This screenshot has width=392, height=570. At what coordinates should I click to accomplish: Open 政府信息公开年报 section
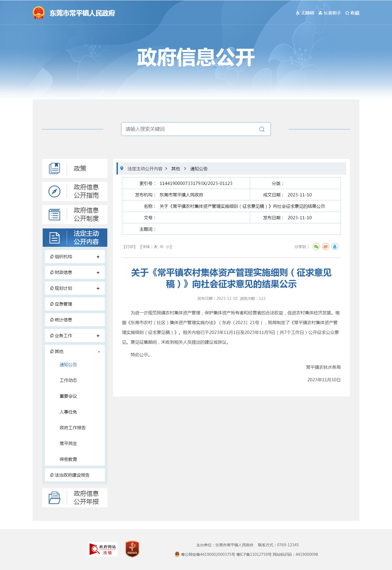pyautogui.click(x=75, y=498)
